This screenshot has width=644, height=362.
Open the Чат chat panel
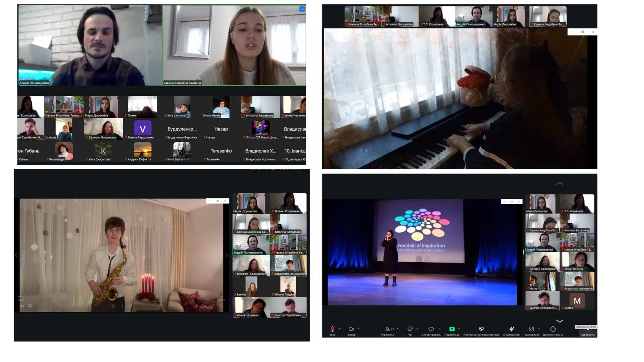coord(410,329)
